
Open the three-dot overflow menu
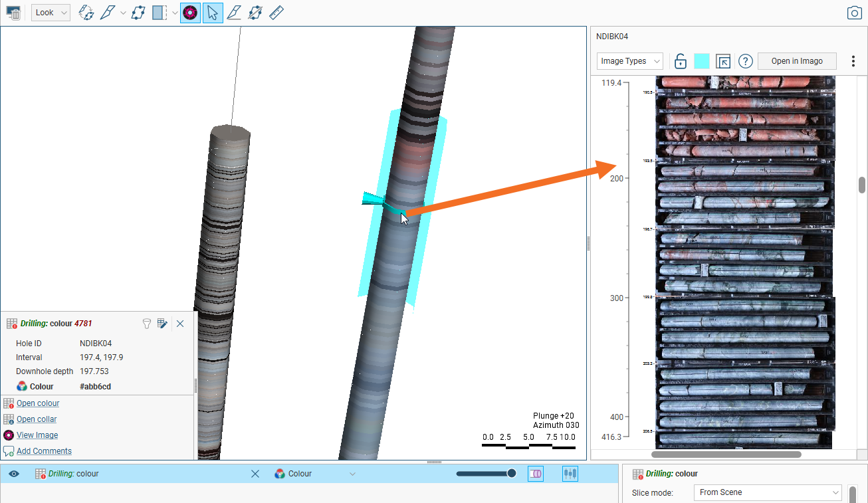(x=853, y=61)
